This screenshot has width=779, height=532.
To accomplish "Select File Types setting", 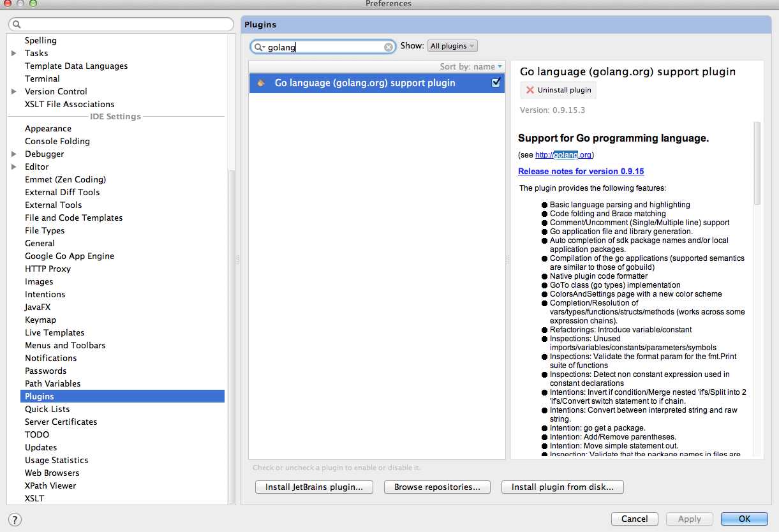I will 45,231.
